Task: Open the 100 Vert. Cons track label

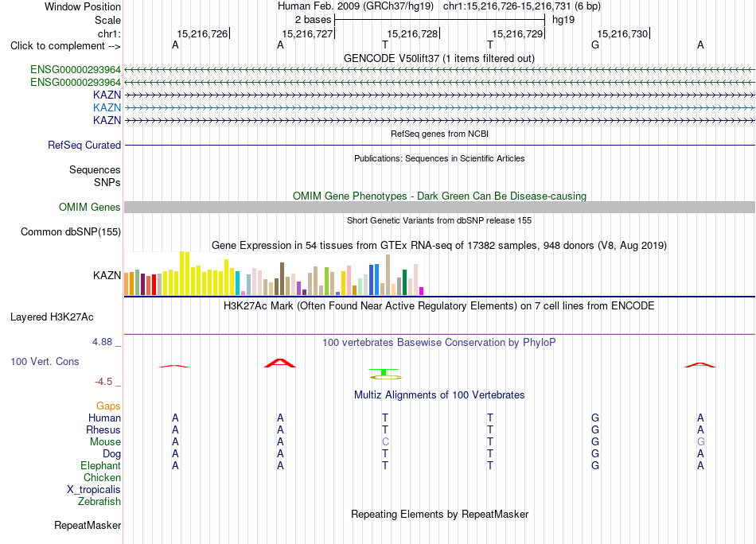Action: coord(45,361)
